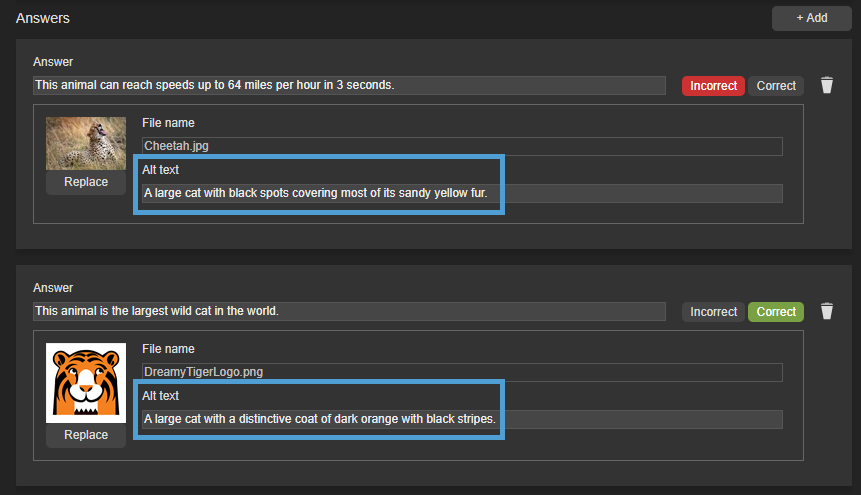This screenshot has width=861, height=495.
Task: Edit the alt text about black stripes
Action: click(461, 419)
